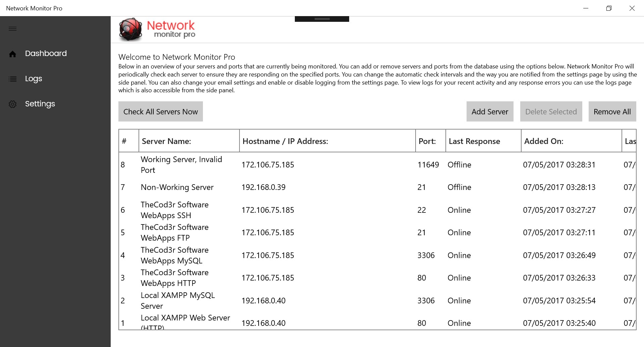Click the Logs list icon

[12, 79]
